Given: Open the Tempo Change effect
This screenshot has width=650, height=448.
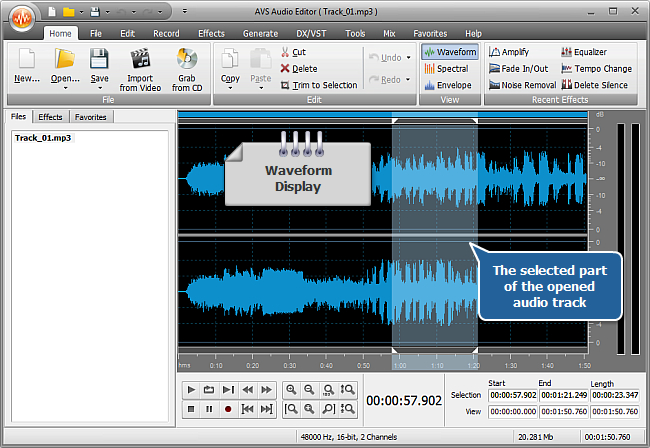Looking at the screenshot, I should (x=597, y=69).
